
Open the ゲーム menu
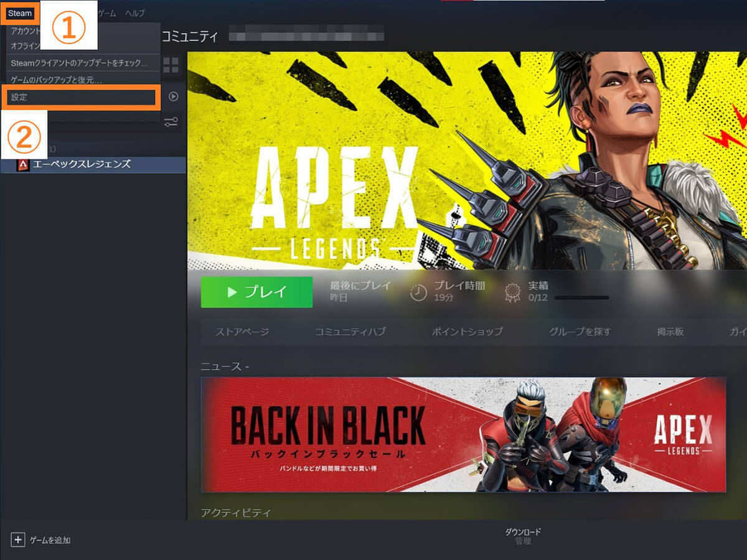tap(106, 13)
